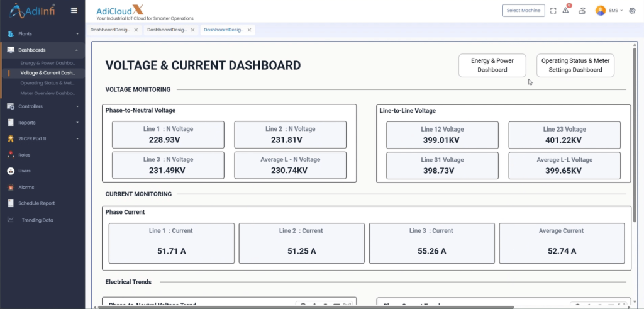Open the settings gear icon
This screenshot has width=644, height=309.
[632, 11]
